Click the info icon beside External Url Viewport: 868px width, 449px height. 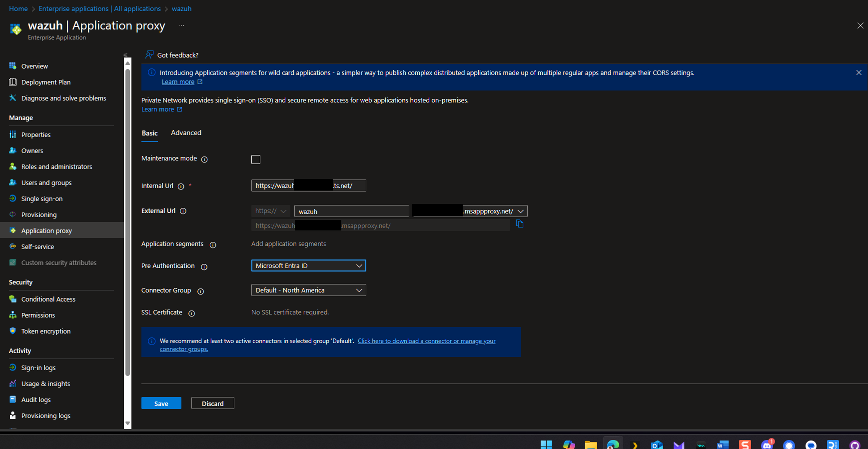pyautogui.click(x=183, y=211)
